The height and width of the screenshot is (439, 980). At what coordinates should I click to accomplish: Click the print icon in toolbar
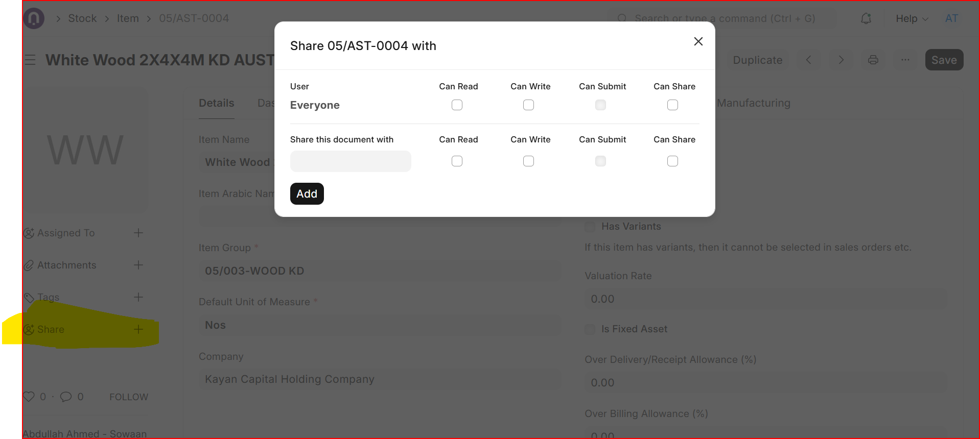tap(873, 60)
